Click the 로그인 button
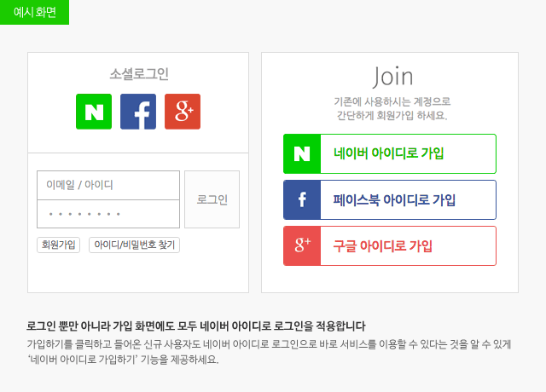Screen dimensions: 546x392 (212, 199)
